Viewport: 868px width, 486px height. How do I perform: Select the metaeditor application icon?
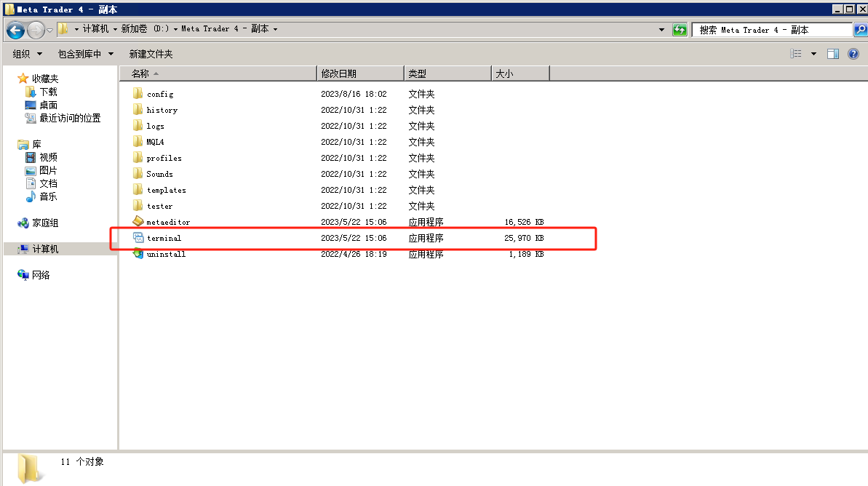click(x=138, y=221)
